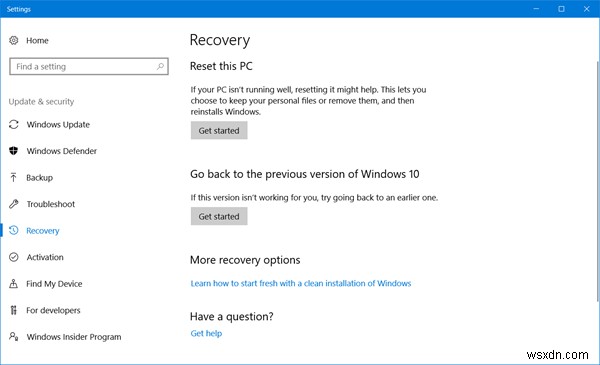Click the Find My Device person icon
Viewport: 600px width, 365px height.
(x=14, y=284)
